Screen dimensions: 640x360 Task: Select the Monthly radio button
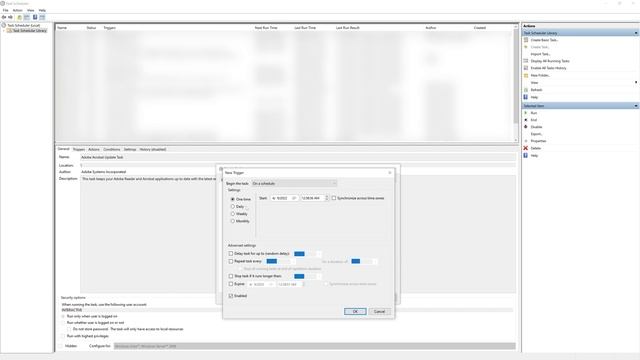point(233,221)
